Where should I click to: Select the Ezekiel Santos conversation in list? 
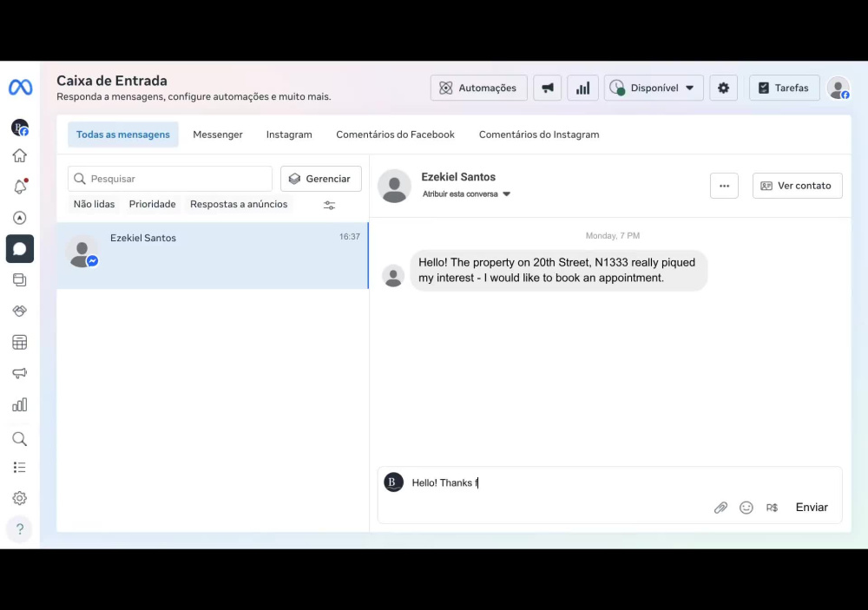213,256
